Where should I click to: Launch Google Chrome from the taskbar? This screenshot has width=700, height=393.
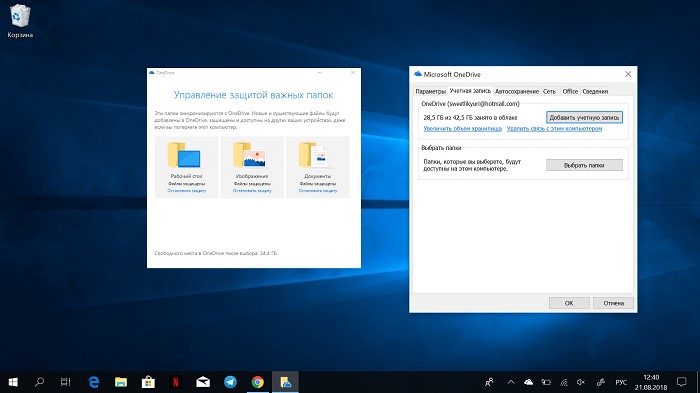pos(258,382)
